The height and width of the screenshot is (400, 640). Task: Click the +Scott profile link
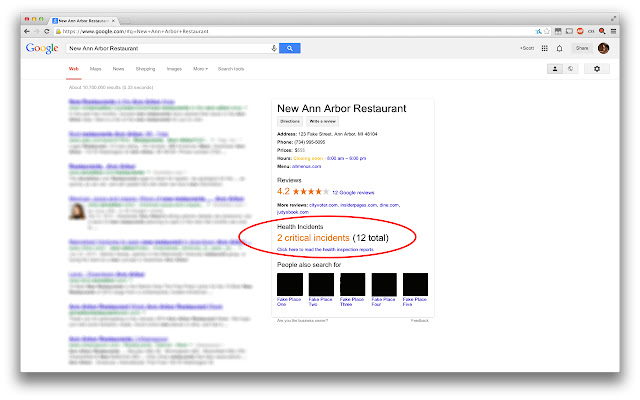click(527, 48)
